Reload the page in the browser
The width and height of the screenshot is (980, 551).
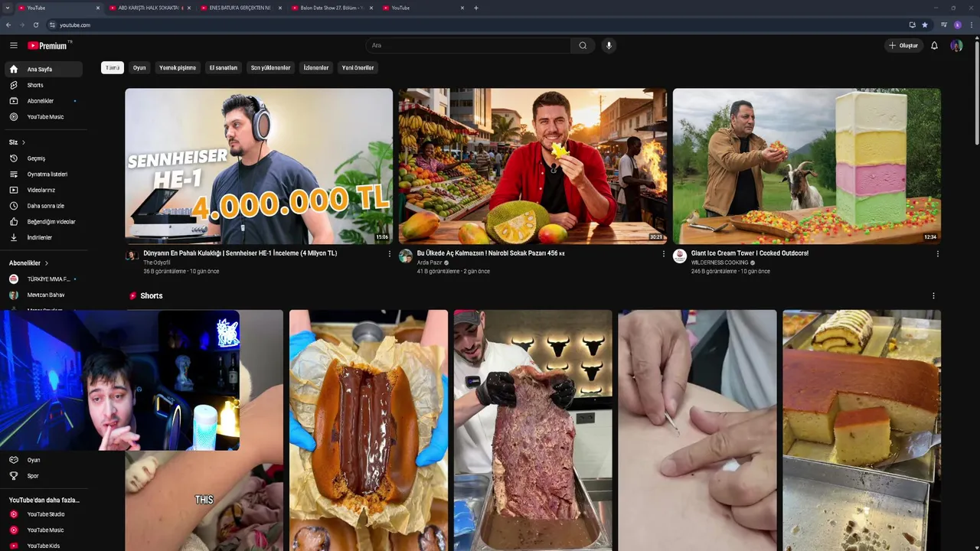(x=35, y=24)
